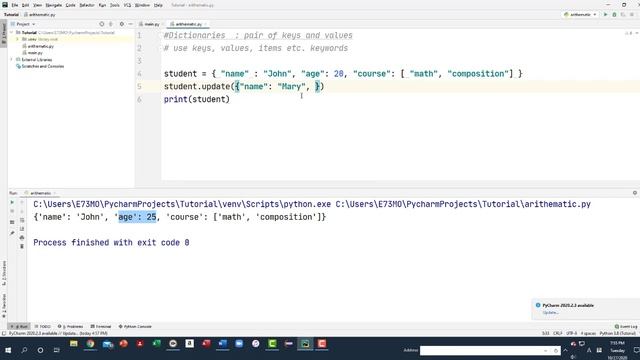Open the Python Console tab
The width and height of the screenshot is (640, 360).
tap(135, 327)
